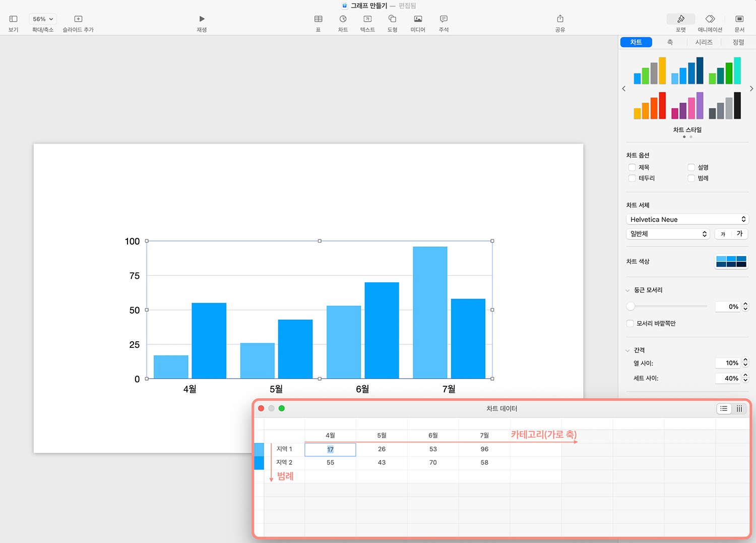Open the 차트 색상 color swatch picker
This screenshot has height=543, width=756.
click(731, 262)
